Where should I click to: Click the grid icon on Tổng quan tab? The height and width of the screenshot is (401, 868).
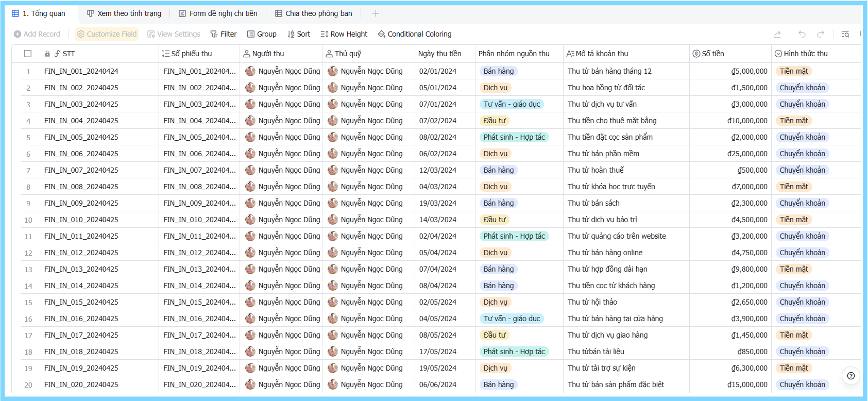point(15,13)
